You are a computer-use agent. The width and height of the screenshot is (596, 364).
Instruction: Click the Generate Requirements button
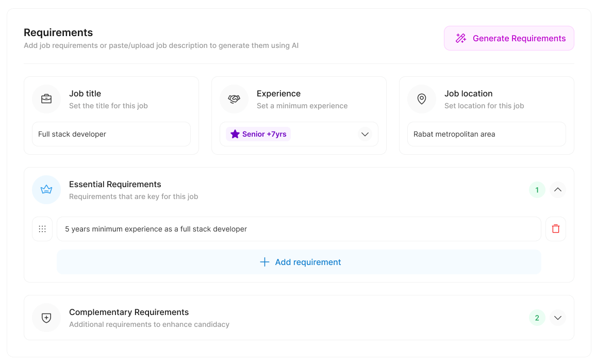pos(509,38)
